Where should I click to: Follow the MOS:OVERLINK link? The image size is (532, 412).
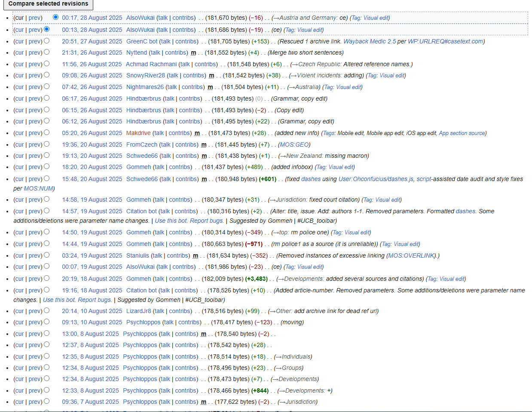pos(412,255)
